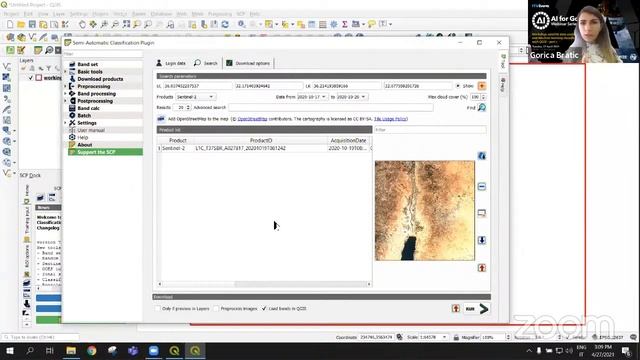This screenshot has height=360, width=640.
Task: Open Google Chrome from taskbar
Action: (x=91, y=351)
